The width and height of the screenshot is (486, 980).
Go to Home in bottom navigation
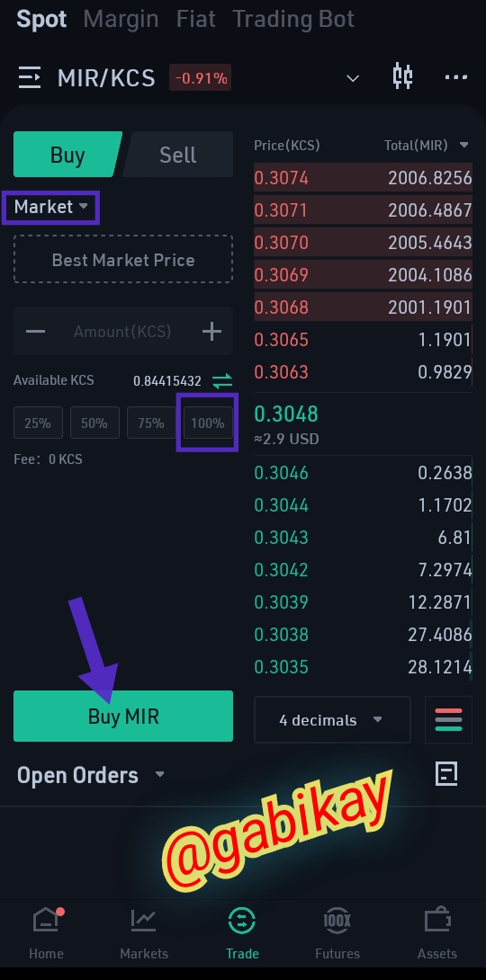[x=46, y=935]
